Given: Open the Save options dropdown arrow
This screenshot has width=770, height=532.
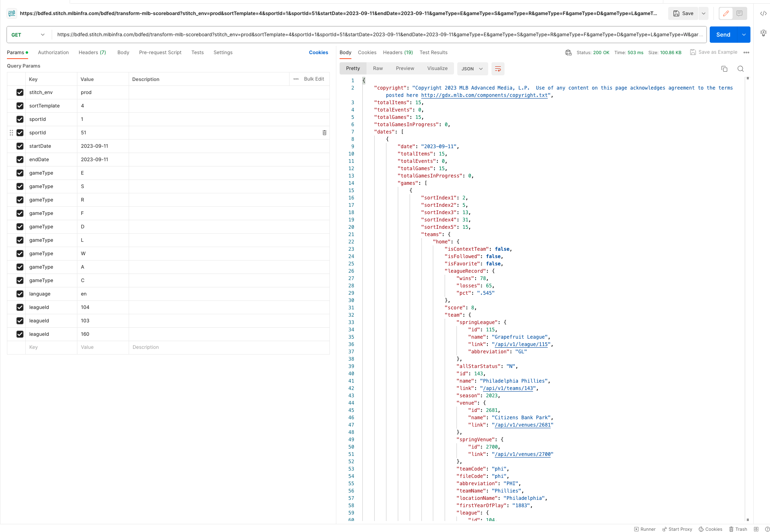Looking at the screenshot, I should (x=703, y=13).
